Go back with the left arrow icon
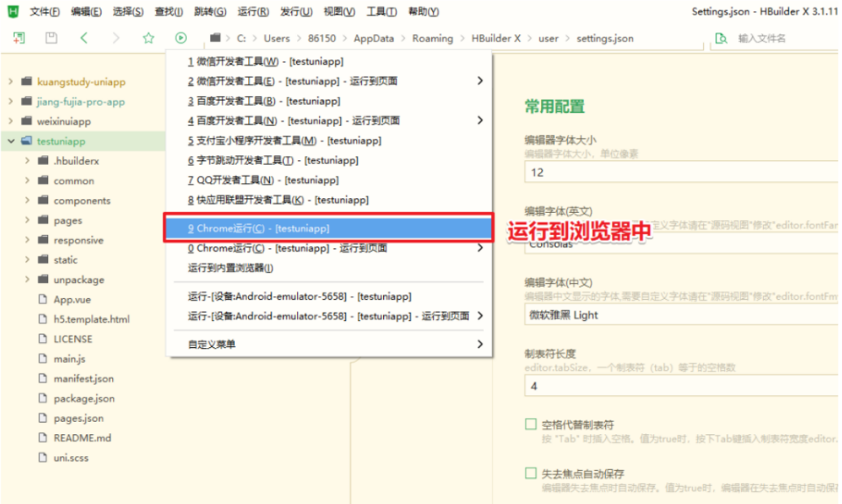 tap(84, 37)
